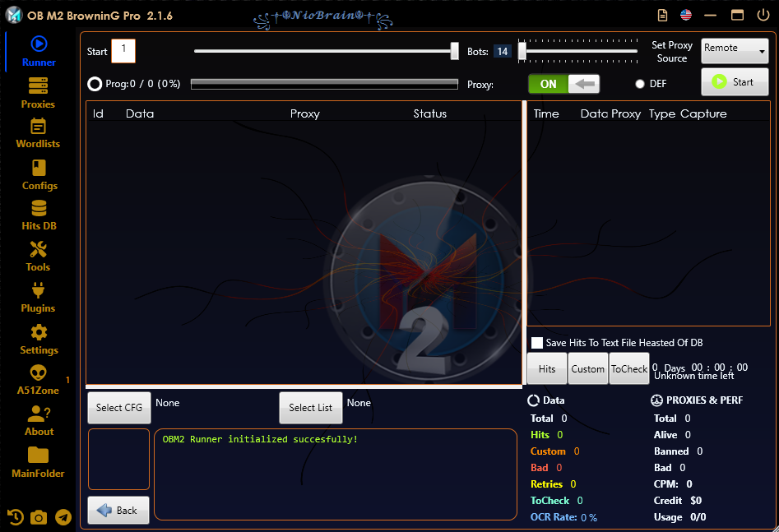Click the Start position slider handle
The image size is (779, 532).
[455, 51]
